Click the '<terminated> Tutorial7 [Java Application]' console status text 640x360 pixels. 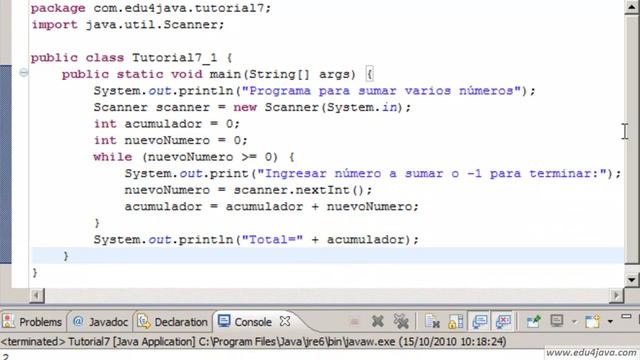(98, 341)
